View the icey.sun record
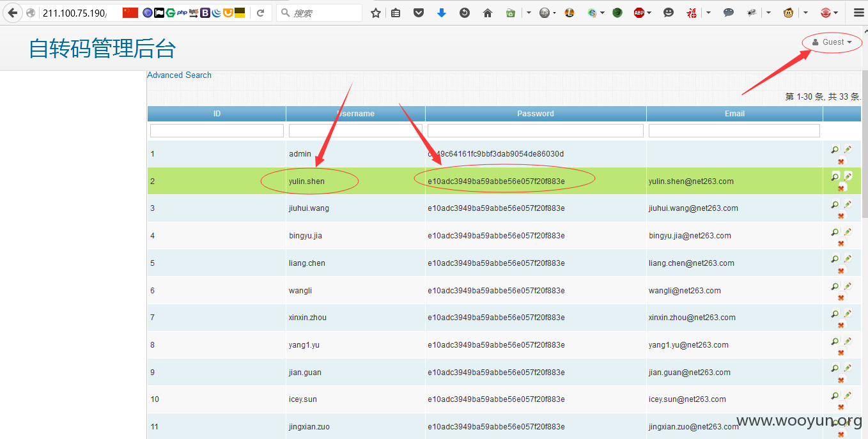This screenshot has height=439, width=868. click(x=835, y=396)
